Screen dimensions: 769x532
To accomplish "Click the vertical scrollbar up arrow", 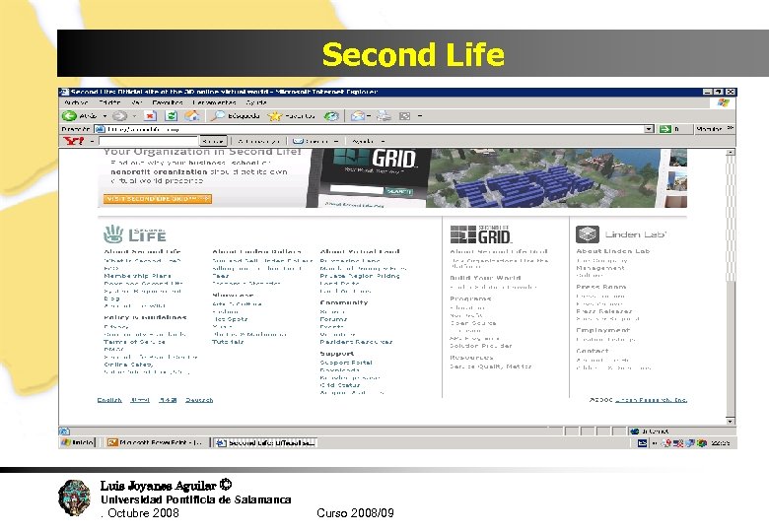I will coord(731,153).
